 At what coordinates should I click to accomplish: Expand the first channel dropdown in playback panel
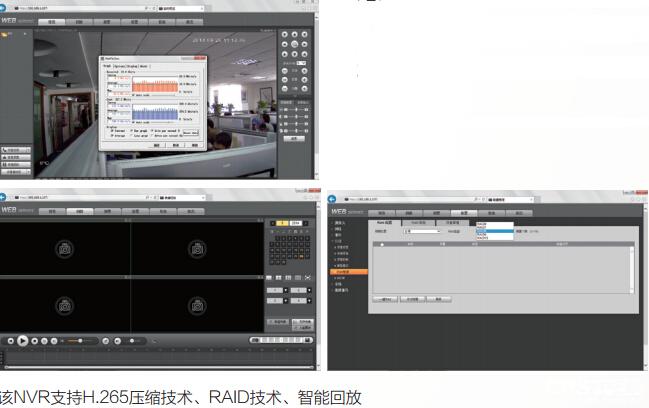pos(284,291)
